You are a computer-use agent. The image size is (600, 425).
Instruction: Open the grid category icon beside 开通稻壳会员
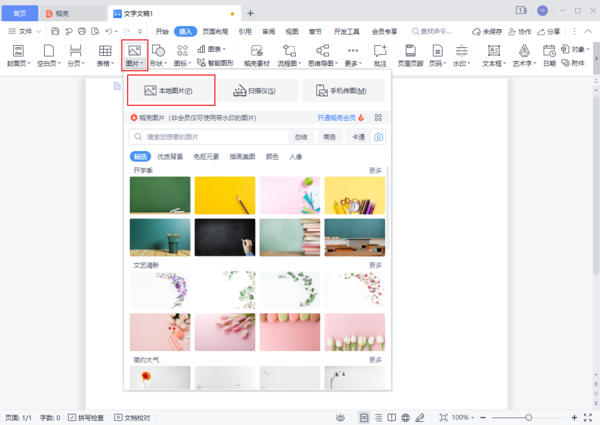tap(378, 117)
